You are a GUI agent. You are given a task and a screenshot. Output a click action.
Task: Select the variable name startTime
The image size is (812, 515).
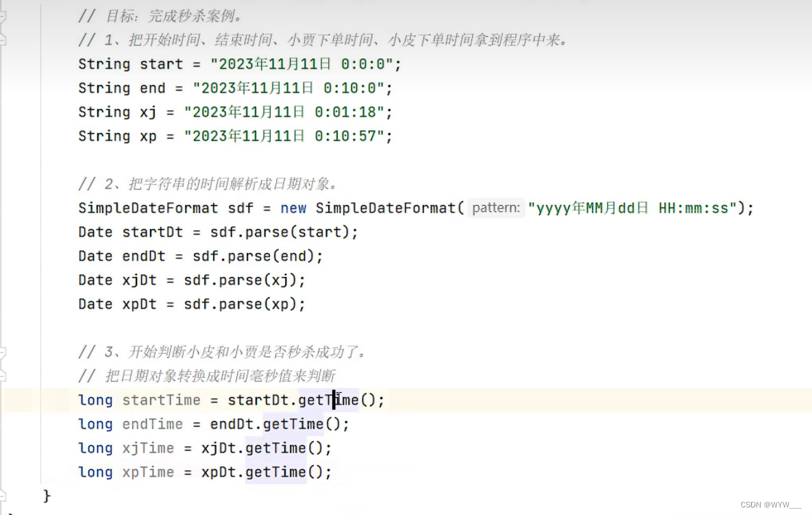tap(160, 400)
